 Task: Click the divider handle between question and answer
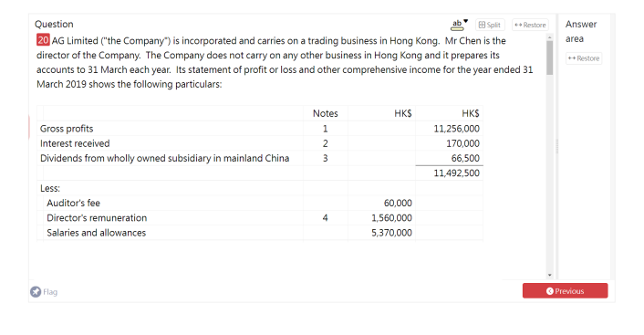557,146
